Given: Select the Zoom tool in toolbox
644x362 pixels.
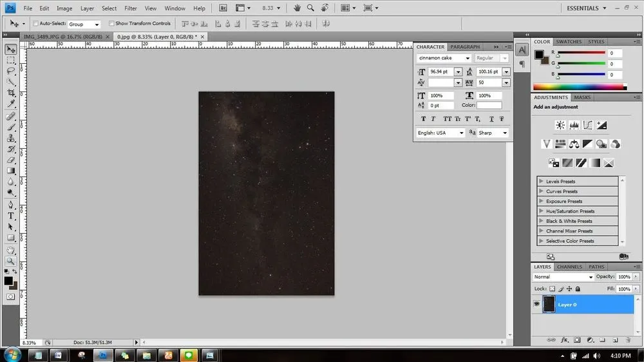Looking at the screenshot, I should [11, 261].
